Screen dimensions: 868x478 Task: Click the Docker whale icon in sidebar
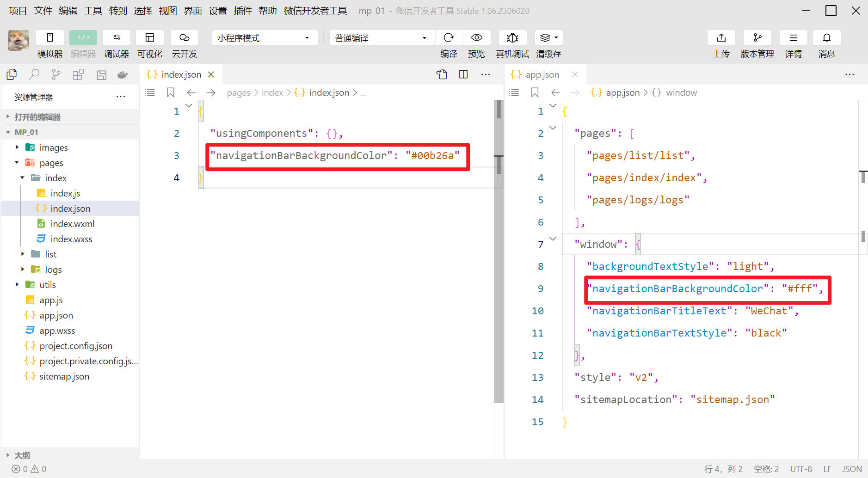123,74
